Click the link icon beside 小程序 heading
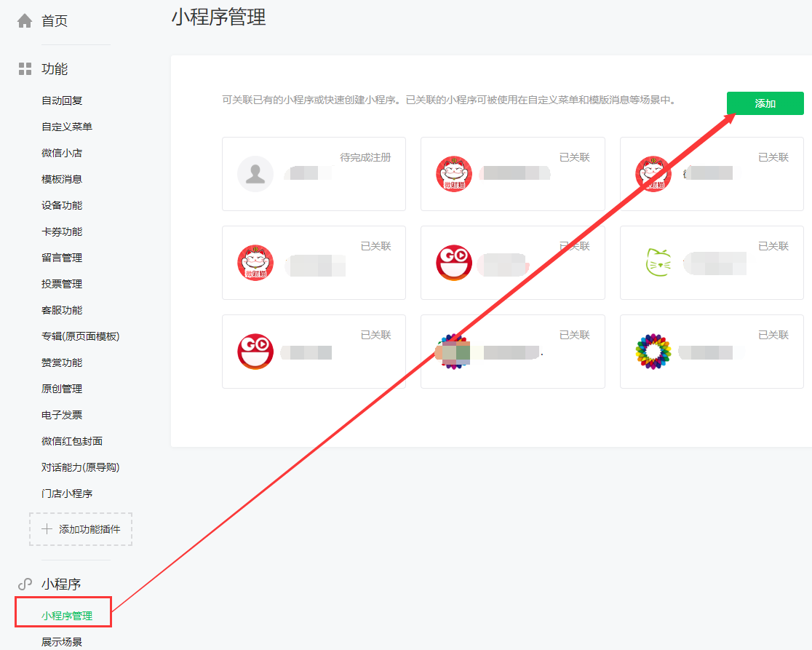The height and width of the screenshot is (650, 812). click(25, 584)
